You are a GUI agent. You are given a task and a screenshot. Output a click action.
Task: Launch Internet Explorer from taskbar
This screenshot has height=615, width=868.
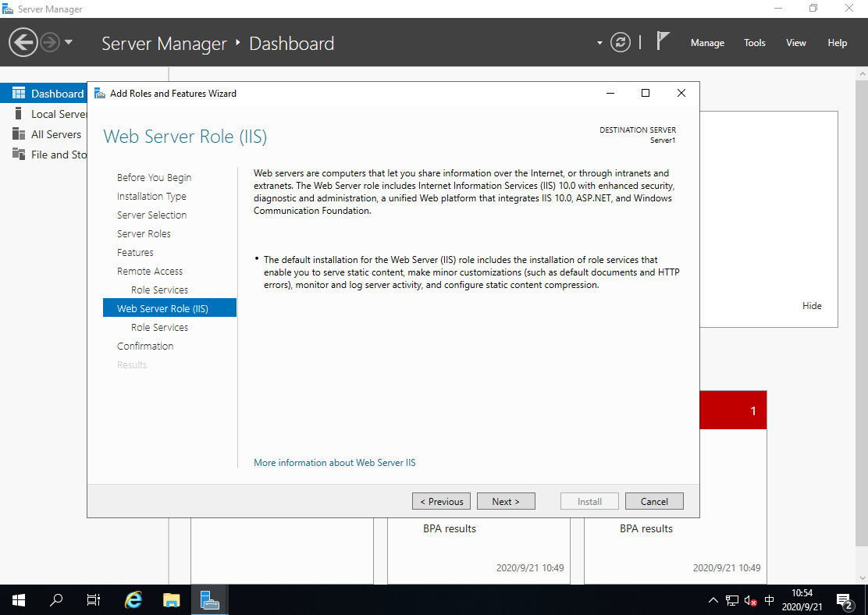[133, 599]
